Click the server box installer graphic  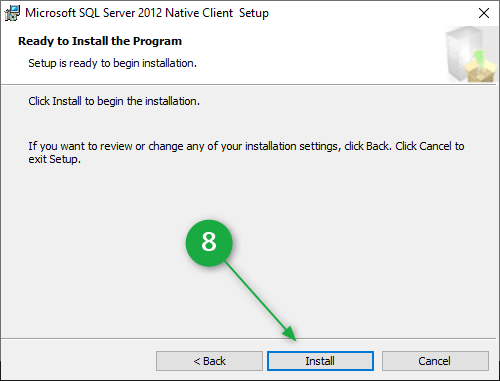[x=471, y=55]
